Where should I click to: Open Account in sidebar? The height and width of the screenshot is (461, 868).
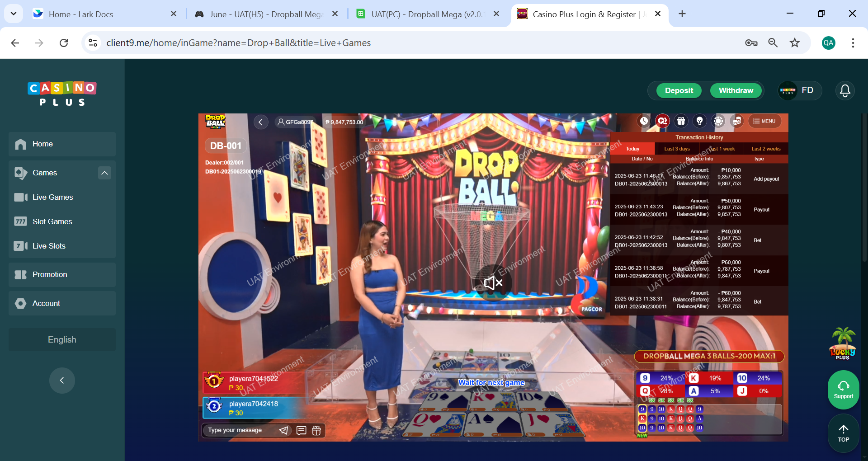click(x=62, y=303)
